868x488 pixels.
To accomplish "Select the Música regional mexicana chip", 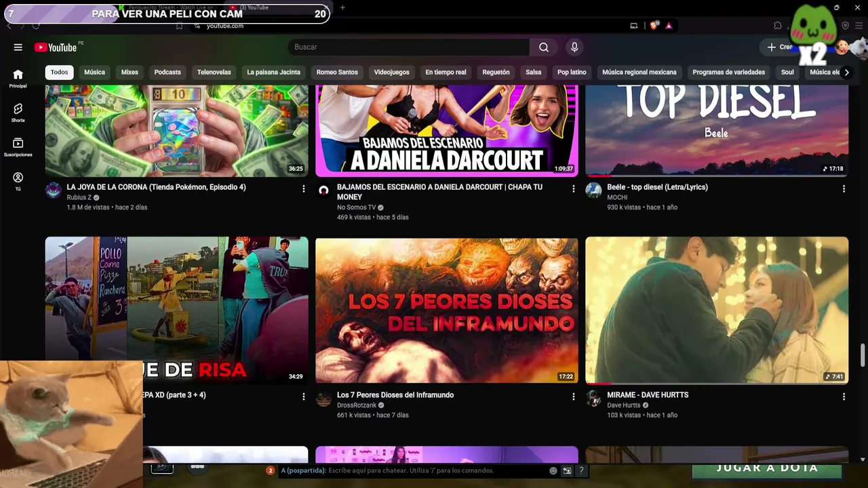I will tap(639, 73).
